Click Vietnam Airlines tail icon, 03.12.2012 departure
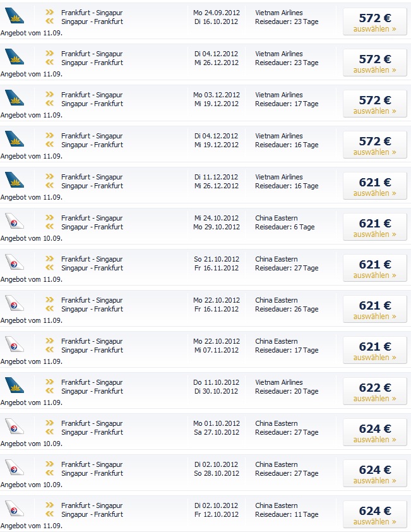This screenshot has height=532, width=411. coord(15,98)
